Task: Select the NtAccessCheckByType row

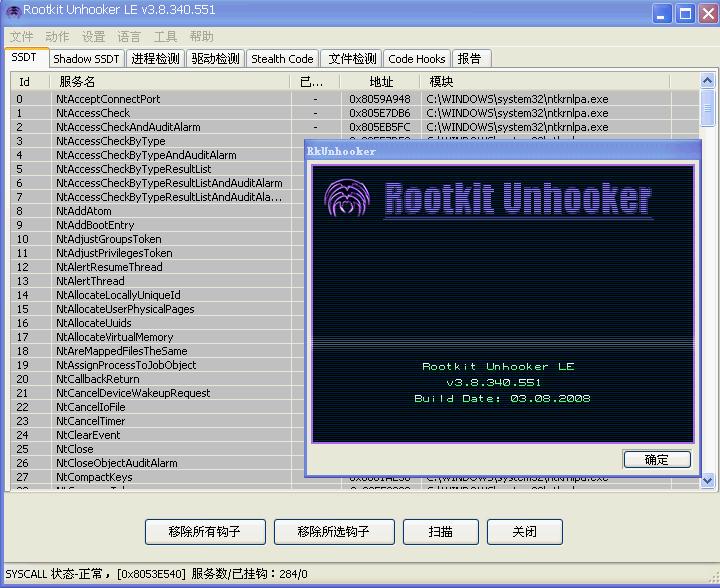Action: coord(158,141)
